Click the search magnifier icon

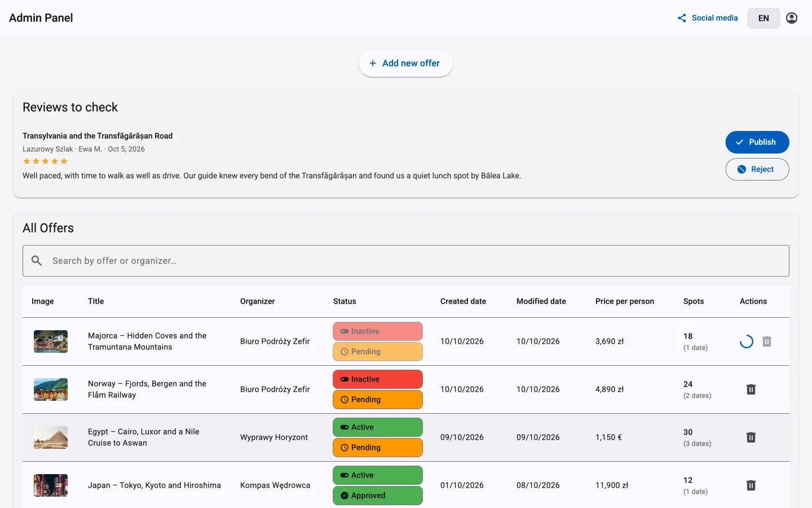pos(37,261)
